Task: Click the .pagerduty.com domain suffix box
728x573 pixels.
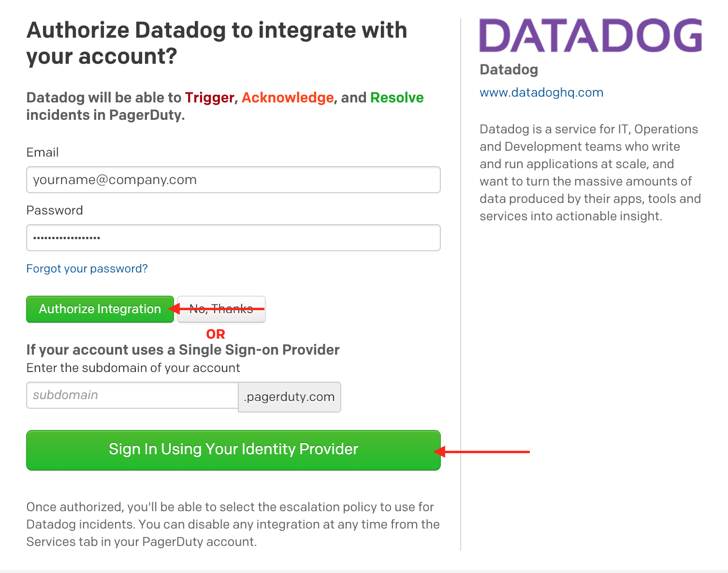Action: (290, 397)
